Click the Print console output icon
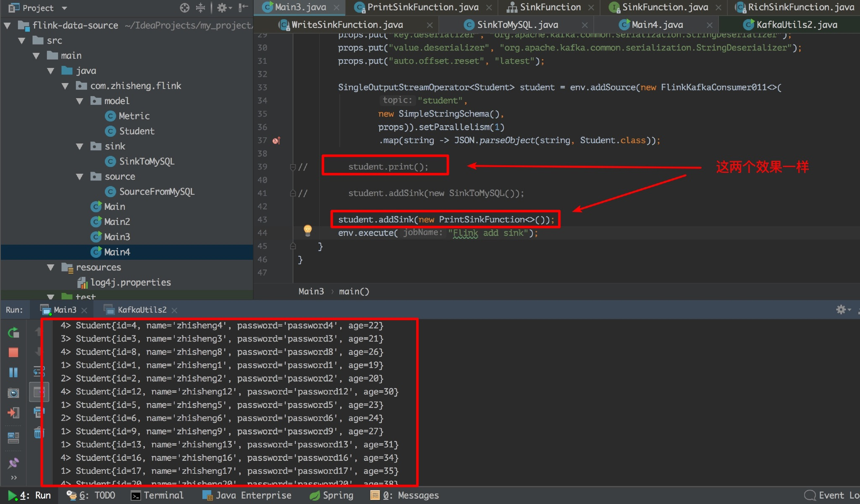860x504 pixels. click(39, 413)
